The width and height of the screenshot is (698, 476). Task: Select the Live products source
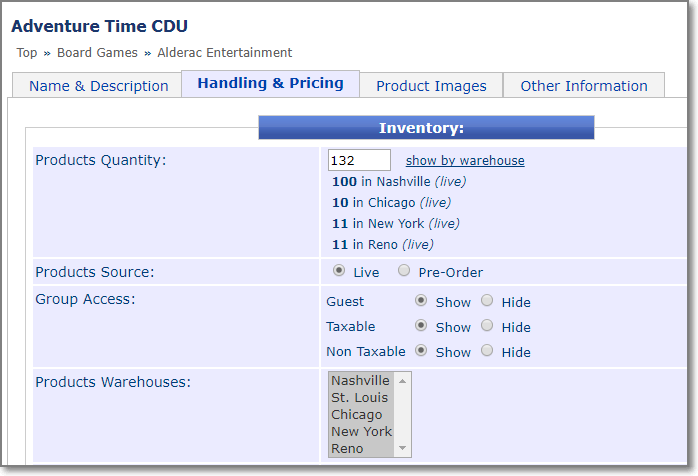pos(339,271)
